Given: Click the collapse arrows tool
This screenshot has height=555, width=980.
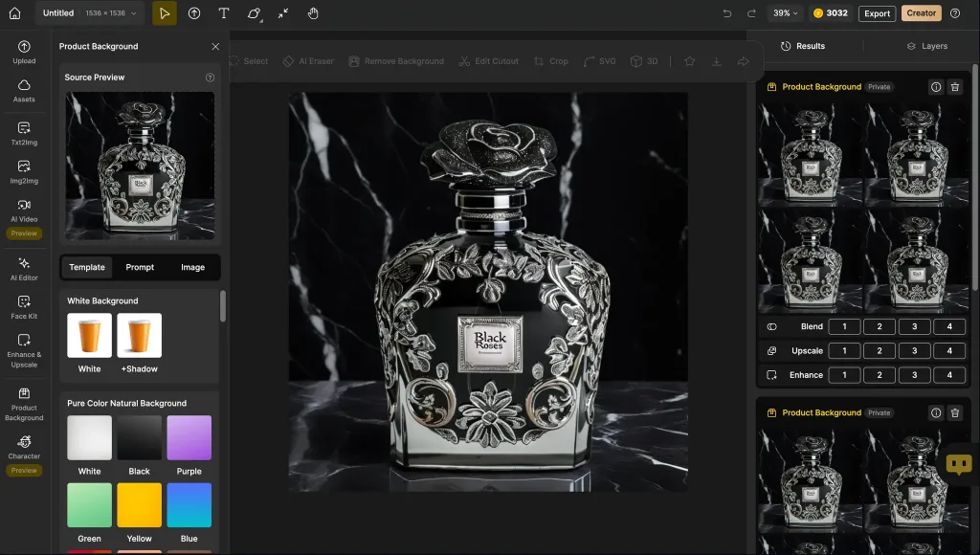Looking at the screenshot, I should tap(283, 13).
